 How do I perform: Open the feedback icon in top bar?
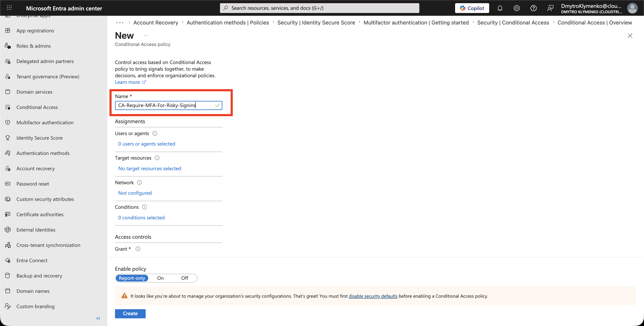(x=550, y=8)
